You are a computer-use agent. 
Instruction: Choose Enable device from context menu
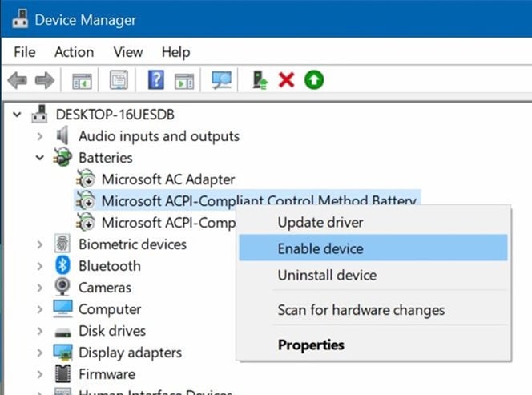[373, 248]
